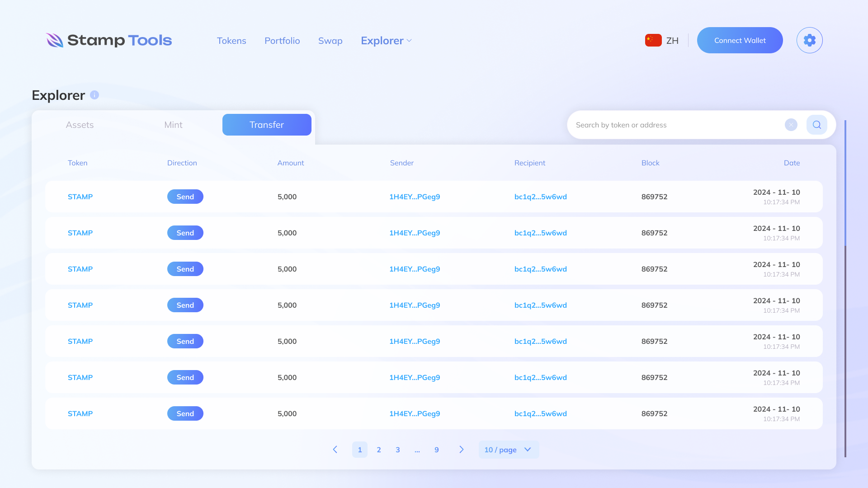
Task: Navigate to Portfolio
Action: [x=282, y=41]
